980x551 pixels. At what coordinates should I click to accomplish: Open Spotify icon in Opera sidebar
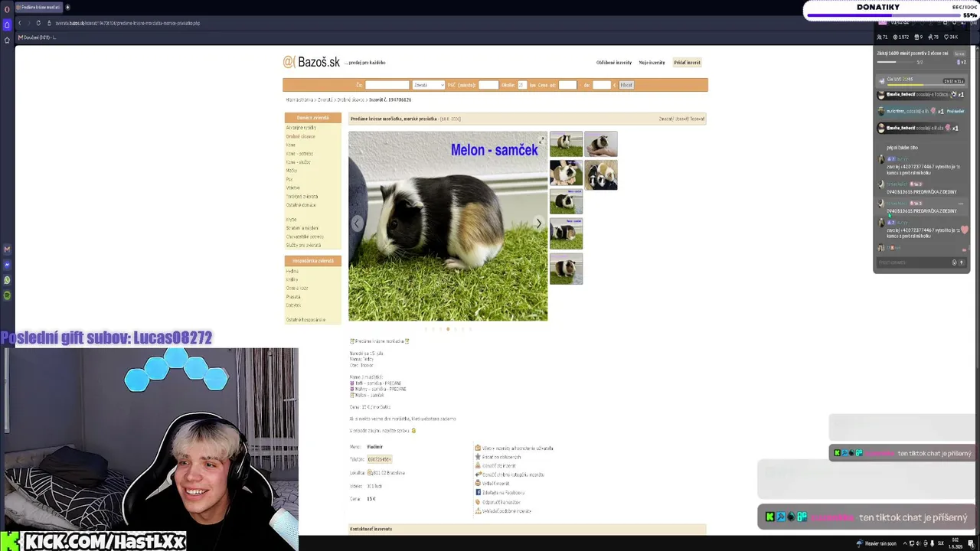7,295
